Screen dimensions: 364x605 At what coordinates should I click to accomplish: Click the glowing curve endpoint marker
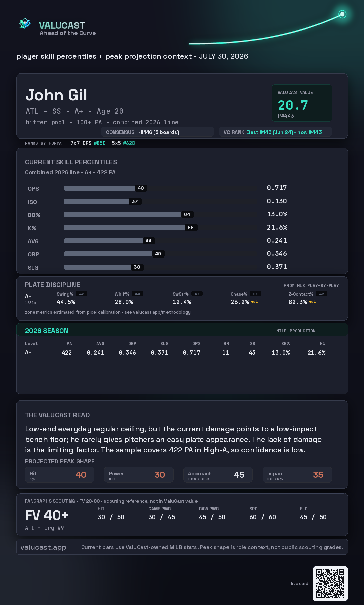click(342, 14)
